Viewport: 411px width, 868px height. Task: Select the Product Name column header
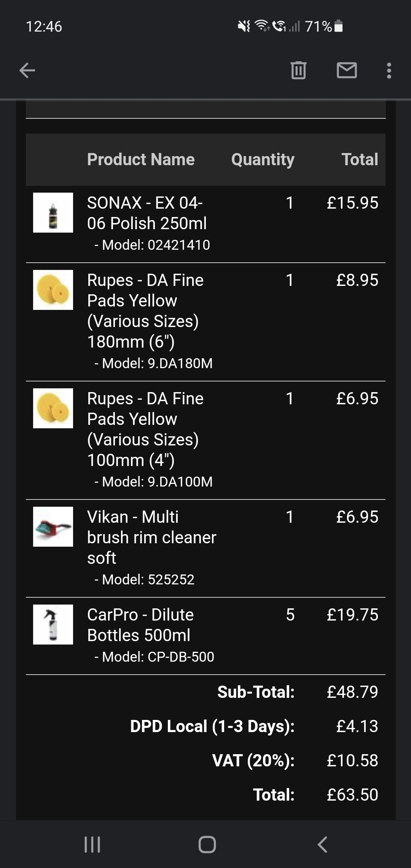click(141, 159)
